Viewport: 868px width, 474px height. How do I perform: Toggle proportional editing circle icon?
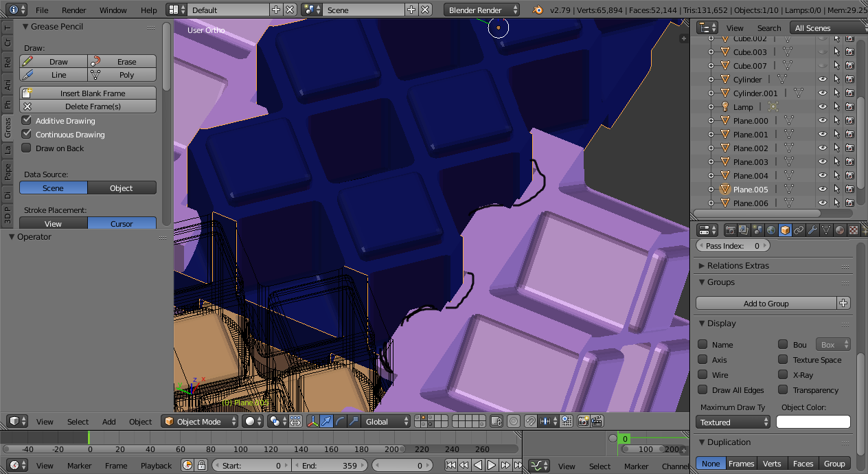(513, 422)
